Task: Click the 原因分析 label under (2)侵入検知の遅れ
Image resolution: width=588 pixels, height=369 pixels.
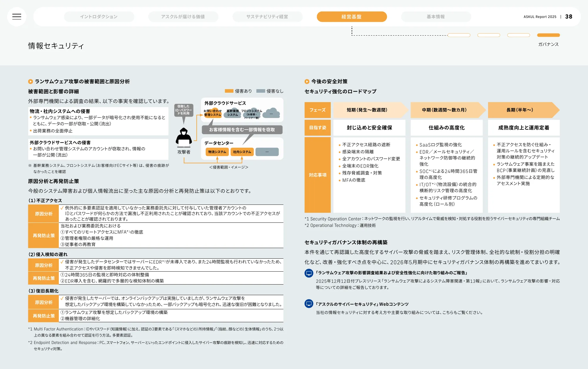Action: point(44,265)
